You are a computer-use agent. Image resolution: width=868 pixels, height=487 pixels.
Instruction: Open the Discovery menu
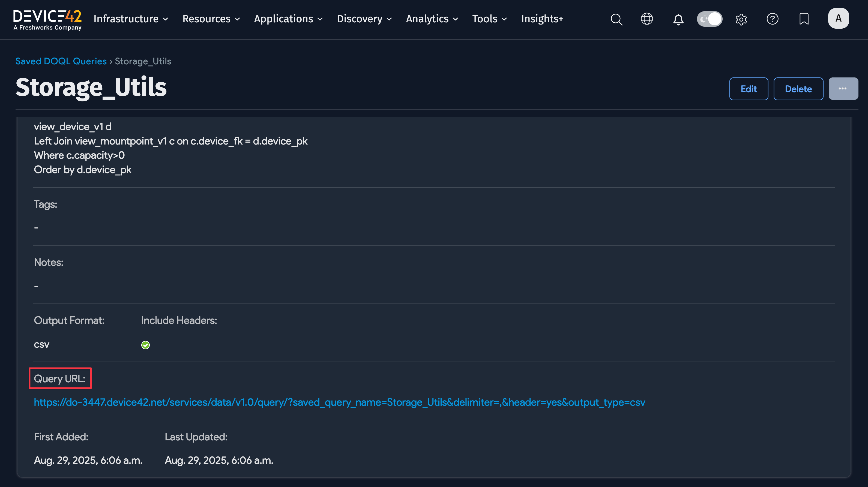click(364, 19)
